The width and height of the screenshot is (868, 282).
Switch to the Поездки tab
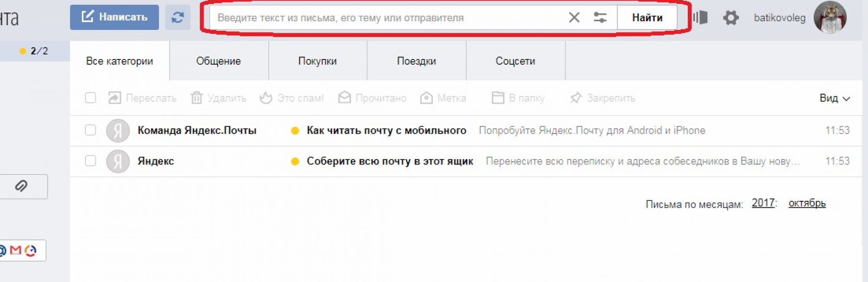pyautogui.click(x=416, y=61)
